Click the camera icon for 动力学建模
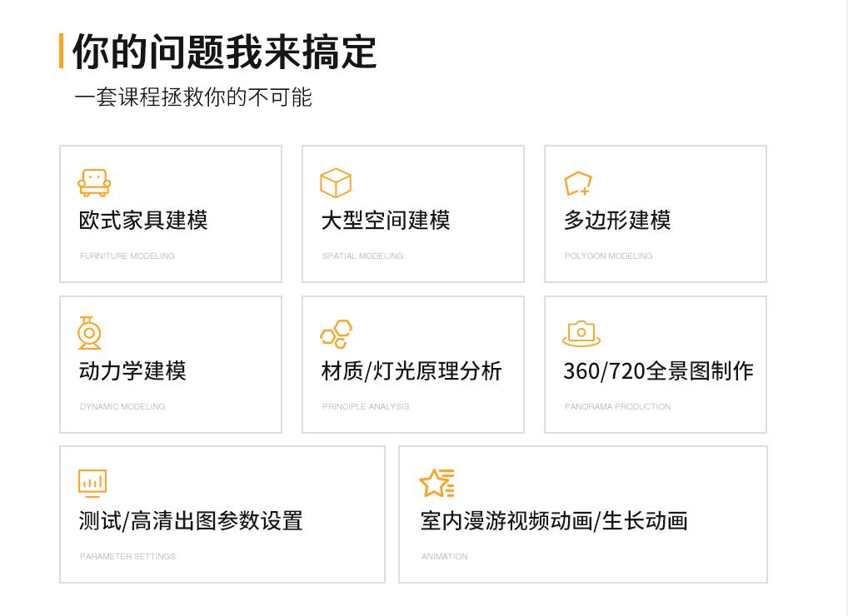The image size is (848, 616). pos(90,332)
